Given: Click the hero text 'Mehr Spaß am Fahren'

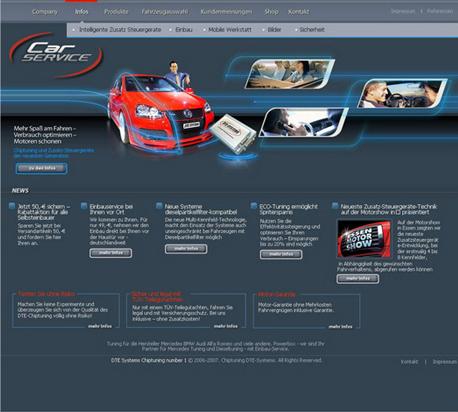Looking at the screenshot, I should [45, 128].
